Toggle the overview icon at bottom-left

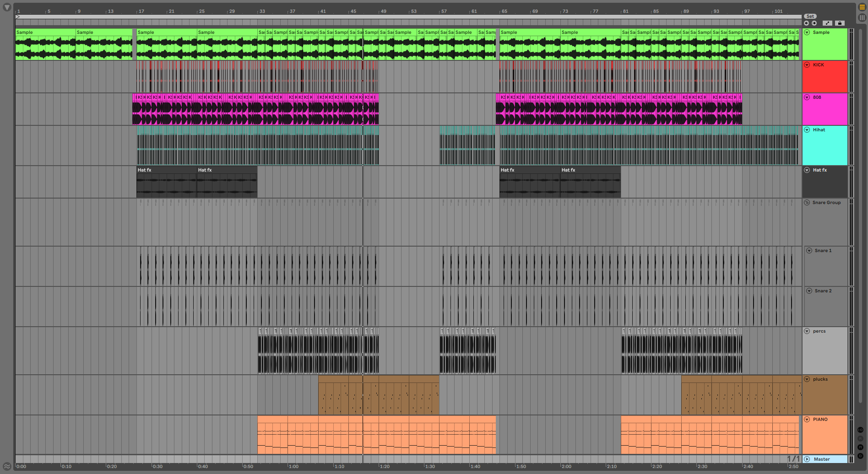[7, 467]
